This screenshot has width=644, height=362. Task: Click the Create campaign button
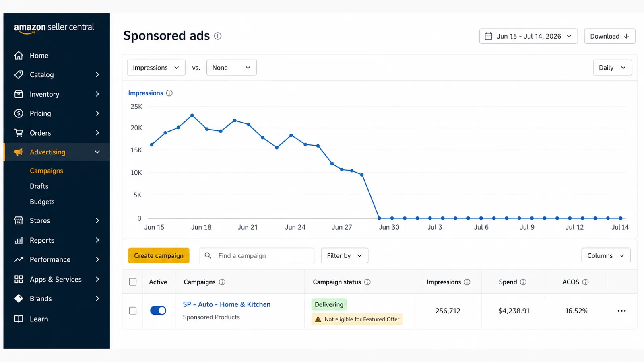(159, 255)
